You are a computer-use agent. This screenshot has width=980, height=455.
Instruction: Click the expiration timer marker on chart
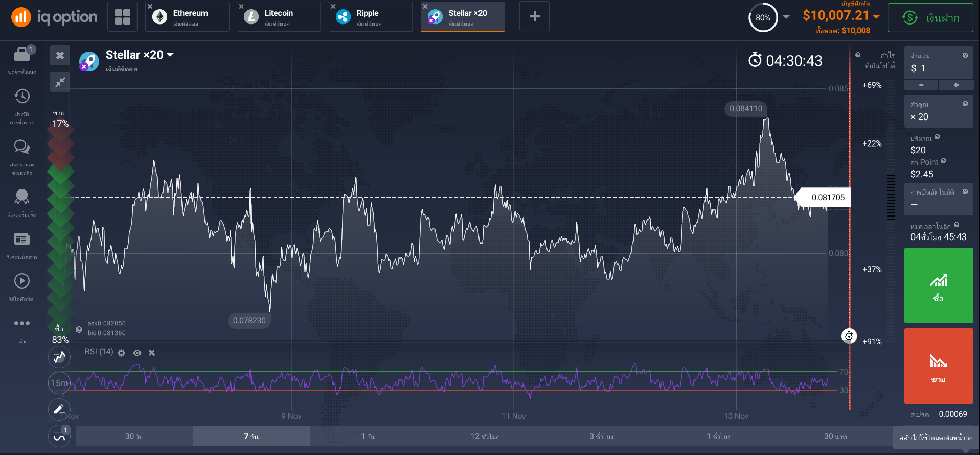click(x=849, y=336)
